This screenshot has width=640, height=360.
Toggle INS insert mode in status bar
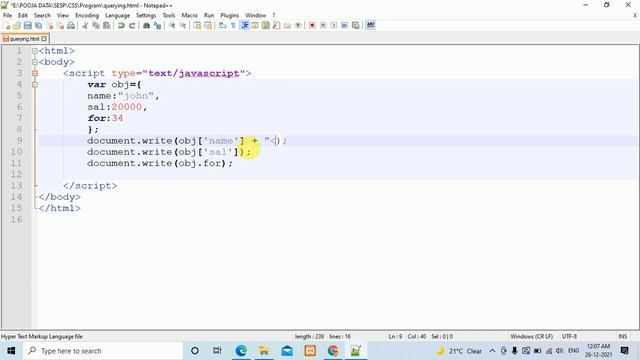[622, 336]
